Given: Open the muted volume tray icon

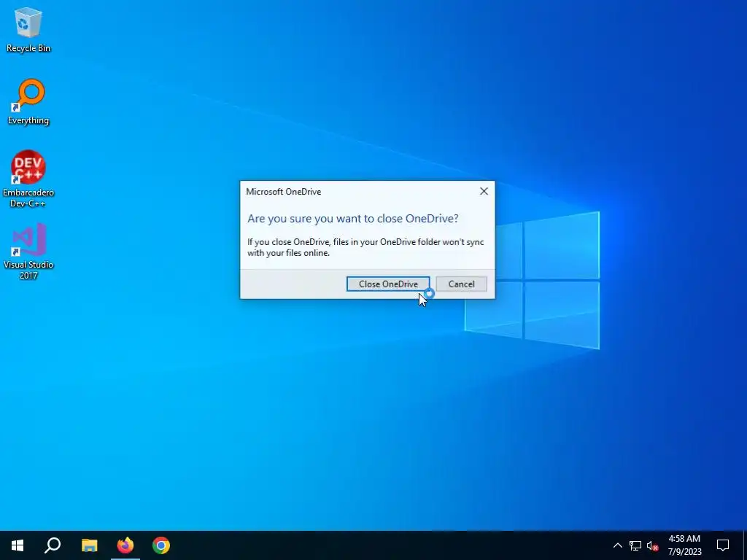Looking at the screenshot, I should [x=652, y=545].
